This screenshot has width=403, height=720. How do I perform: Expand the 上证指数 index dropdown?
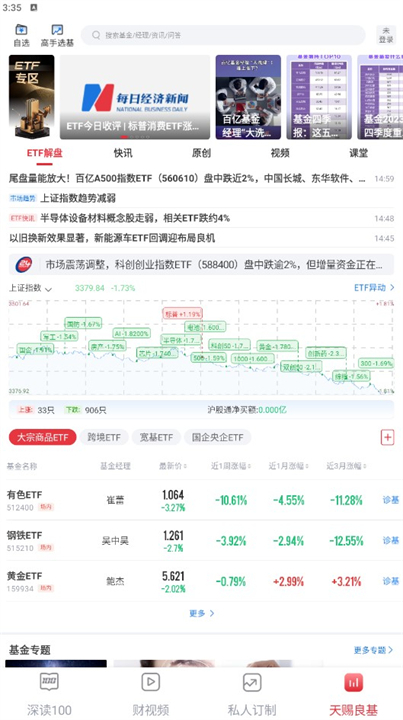click(x=30, y=288)
